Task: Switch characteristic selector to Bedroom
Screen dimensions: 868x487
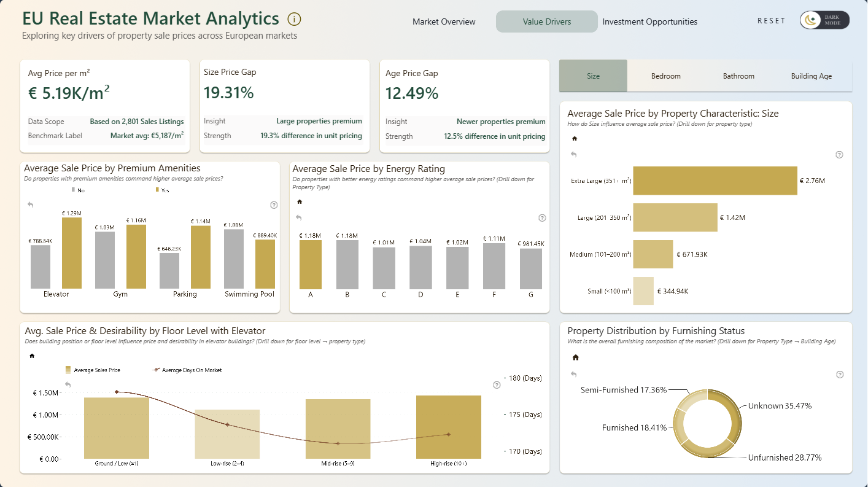Action: tap(666, 76)
